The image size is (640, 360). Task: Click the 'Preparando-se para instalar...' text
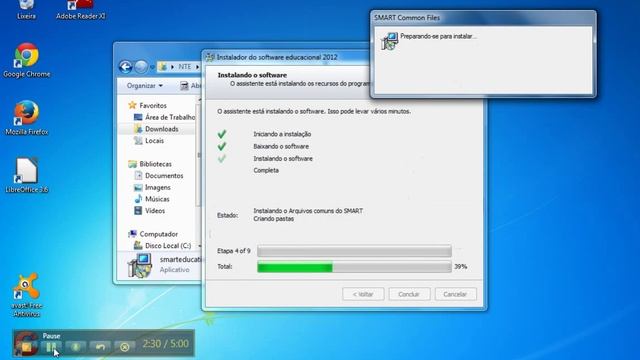click(438, 36)
